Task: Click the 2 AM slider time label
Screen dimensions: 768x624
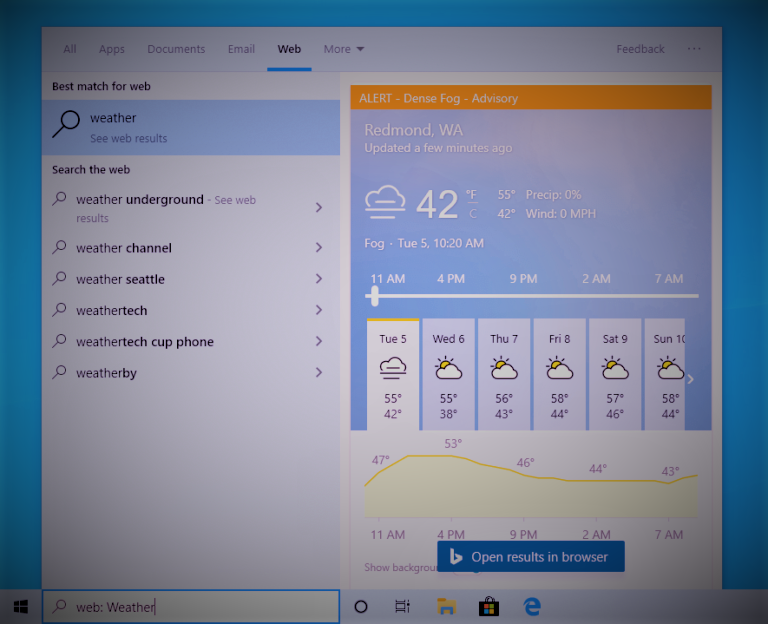Action: pos(596,279)
